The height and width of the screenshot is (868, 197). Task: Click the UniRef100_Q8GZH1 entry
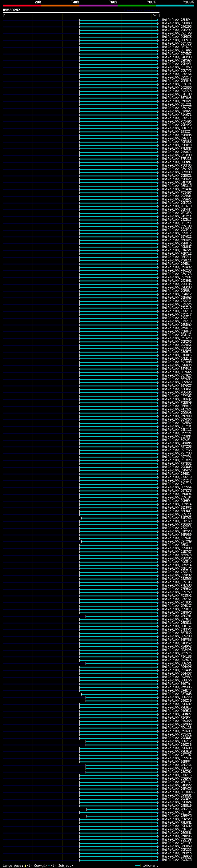point(177,616)
